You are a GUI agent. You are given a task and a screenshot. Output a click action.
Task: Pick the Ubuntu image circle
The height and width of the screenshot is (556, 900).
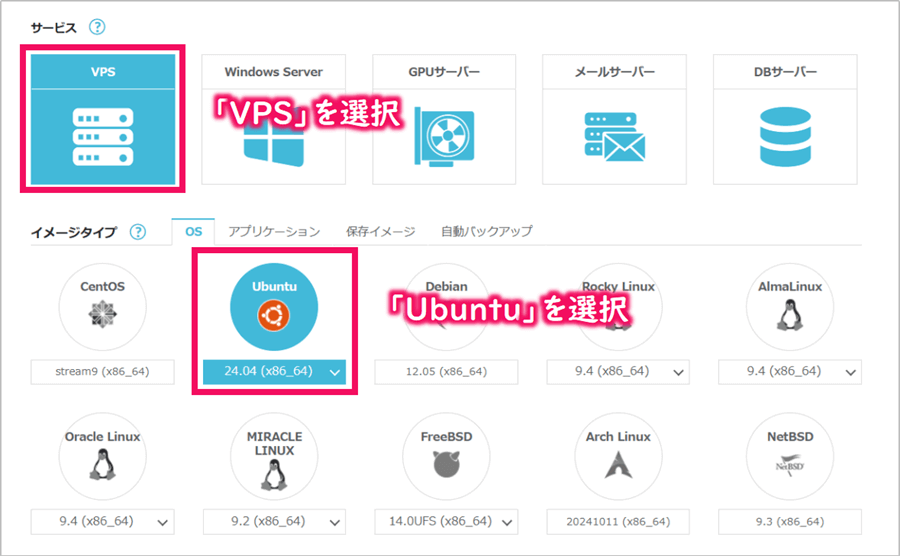click(x=274, y=307)
